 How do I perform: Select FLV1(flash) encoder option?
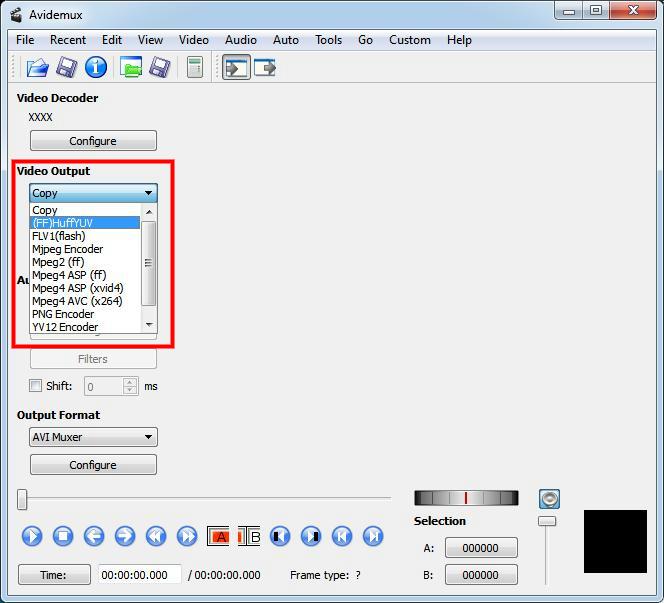(85, 236)
